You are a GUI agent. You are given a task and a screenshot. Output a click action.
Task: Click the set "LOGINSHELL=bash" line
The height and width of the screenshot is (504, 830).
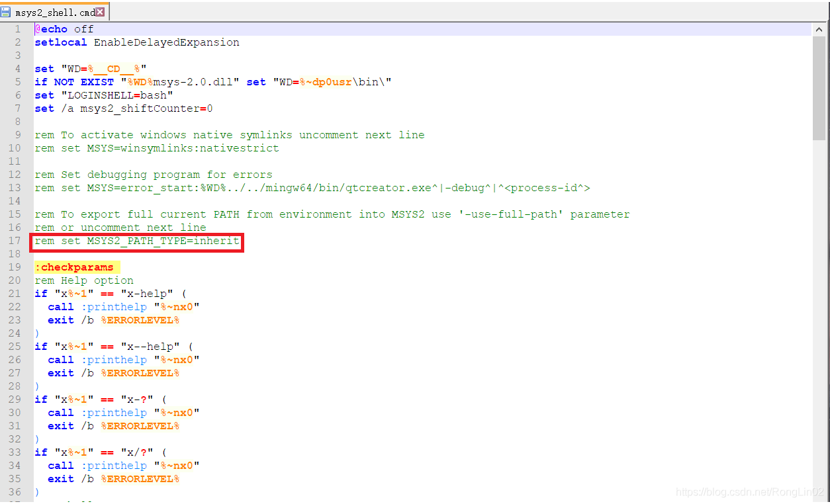pos(104,95)
